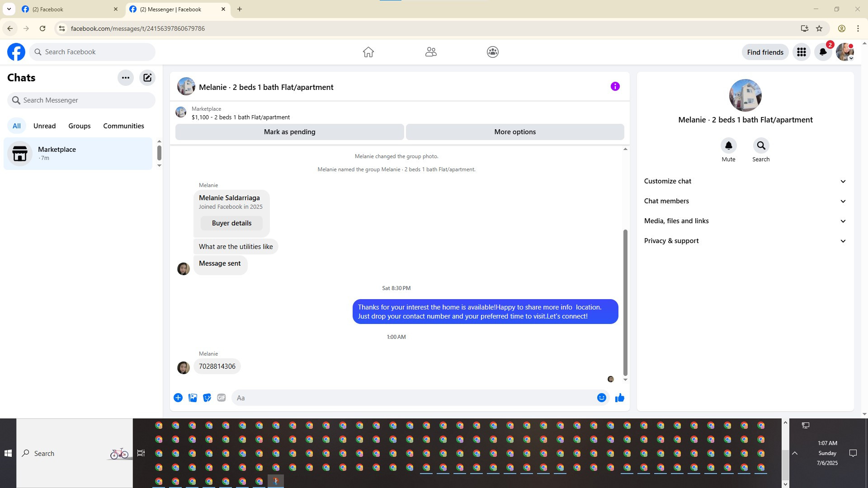Mute this conversation with bell button
The image size is (868, 488).
[728, 145]
